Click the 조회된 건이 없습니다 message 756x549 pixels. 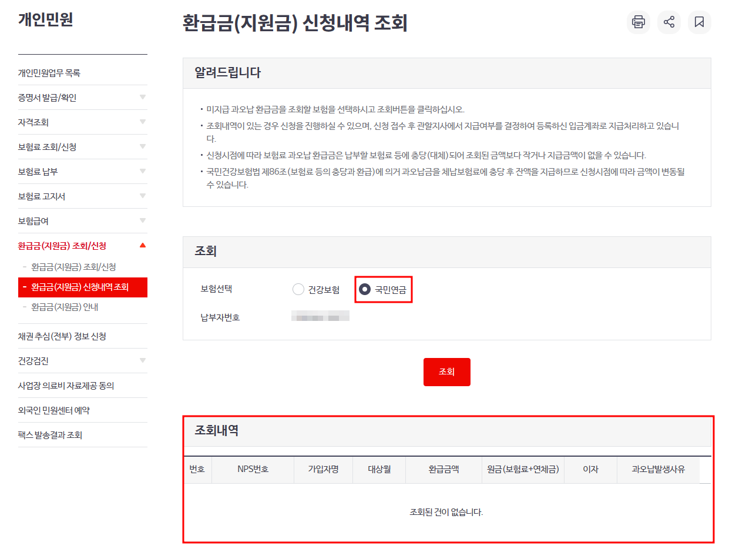pyautogui.click(x=446, y=512)
